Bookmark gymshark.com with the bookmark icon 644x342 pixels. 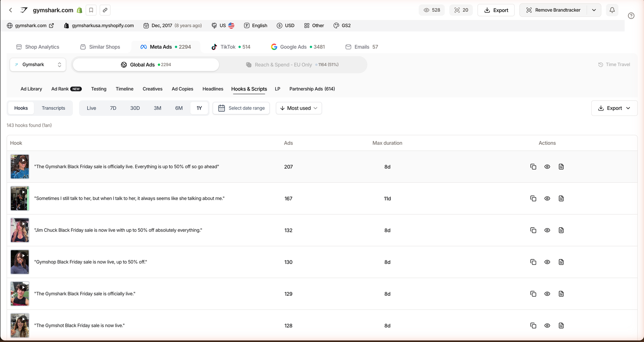click(x=91, y=10)
